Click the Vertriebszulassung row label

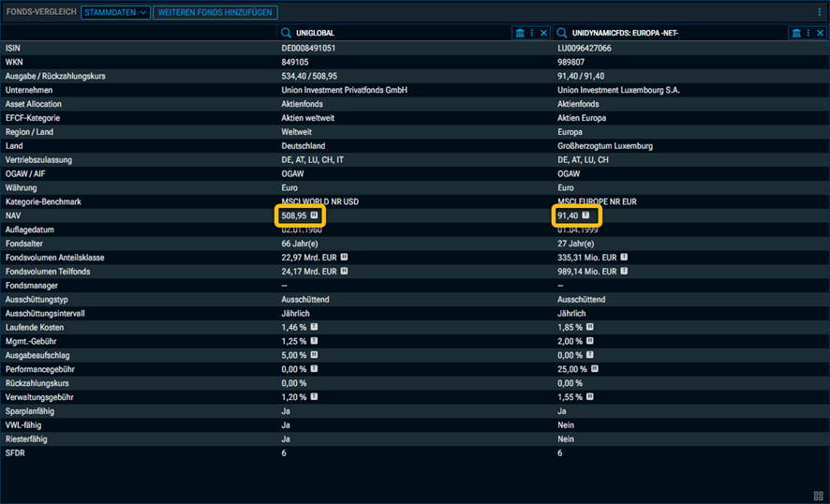point(38,160)
